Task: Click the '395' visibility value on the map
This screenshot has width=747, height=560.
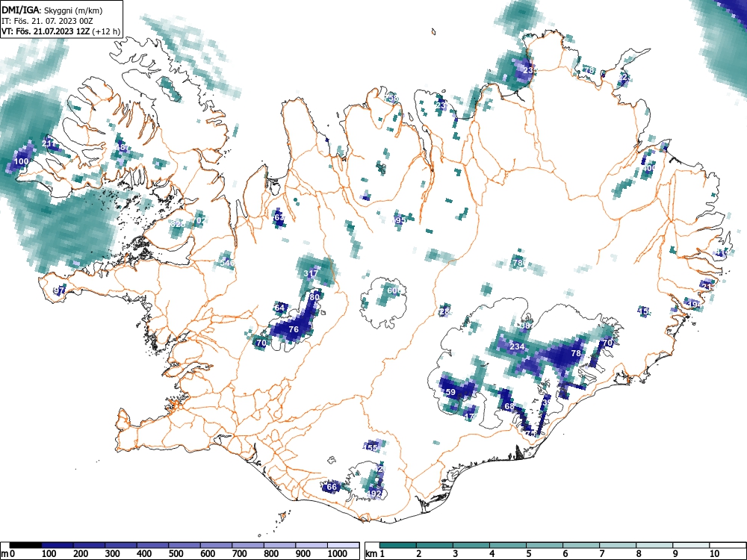Action: [x=399, y=220]
